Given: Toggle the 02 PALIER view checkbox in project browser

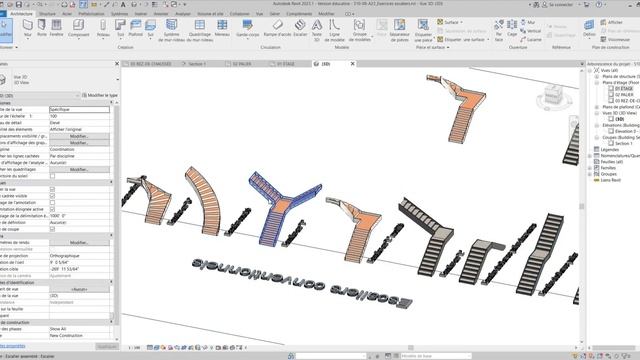Looking at the screenshot, I should (611, 95).
